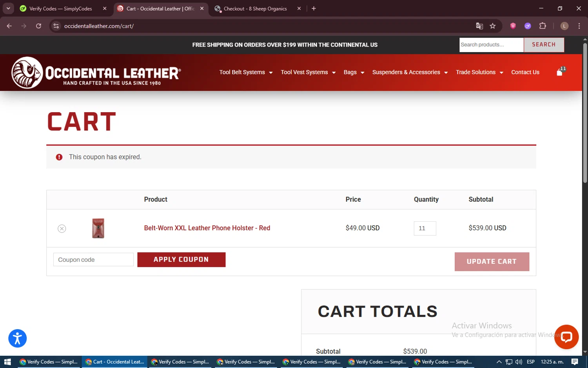Click the $49.00 USD price cell

click(x=363, y=228)
